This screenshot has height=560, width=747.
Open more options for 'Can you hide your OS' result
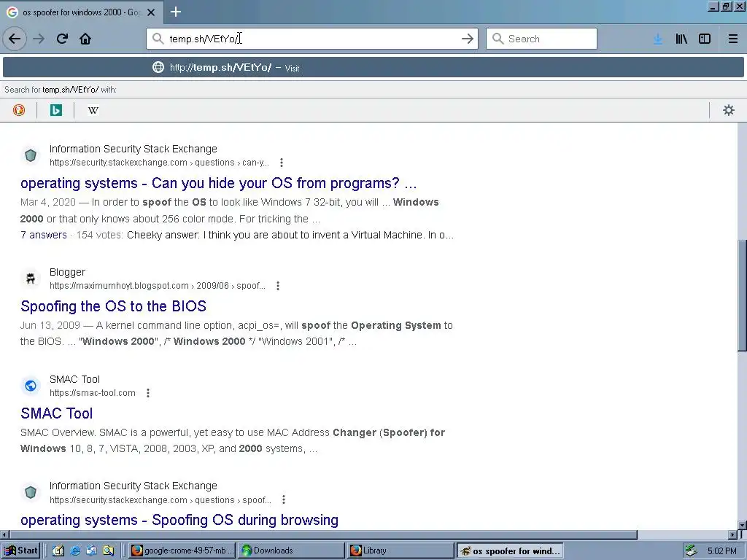pos(282,163)
